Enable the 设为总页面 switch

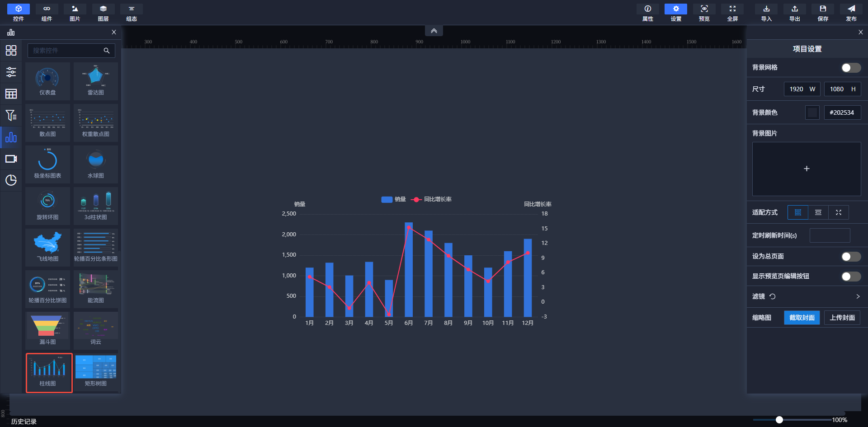pos(851,257)
